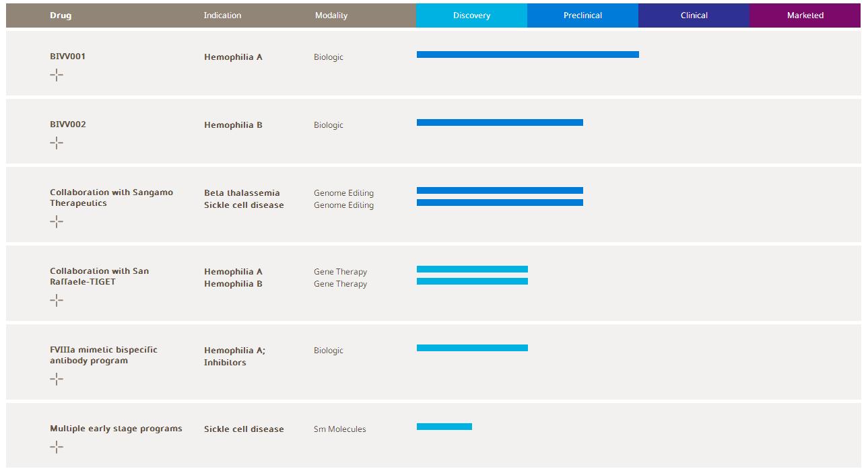Click Sickle cell disease small molecules bar
This screenshot has height=473, width=868.
pos(444,427)
